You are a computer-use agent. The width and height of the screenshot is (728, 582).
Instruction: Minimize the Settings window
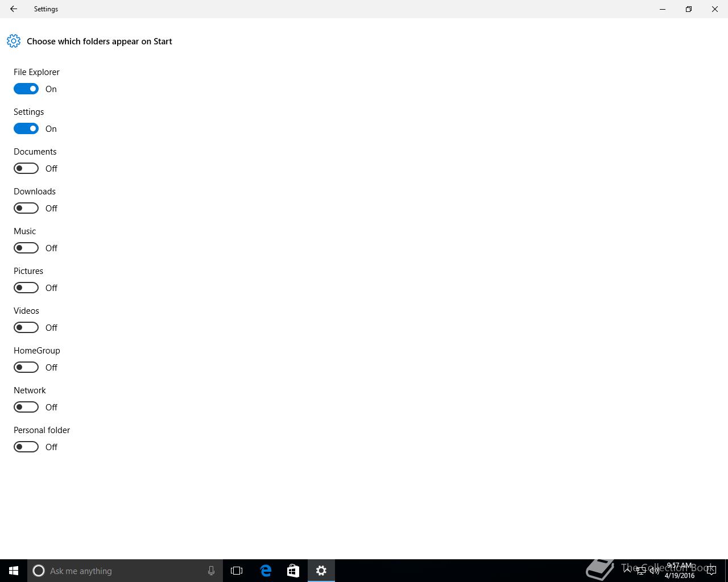click(663, 9)
